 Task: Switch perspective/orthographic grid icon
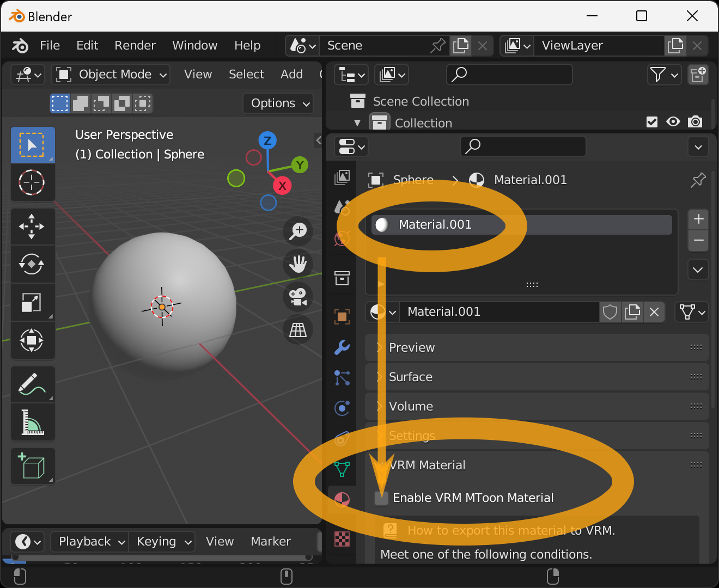(x=298, y=329)
